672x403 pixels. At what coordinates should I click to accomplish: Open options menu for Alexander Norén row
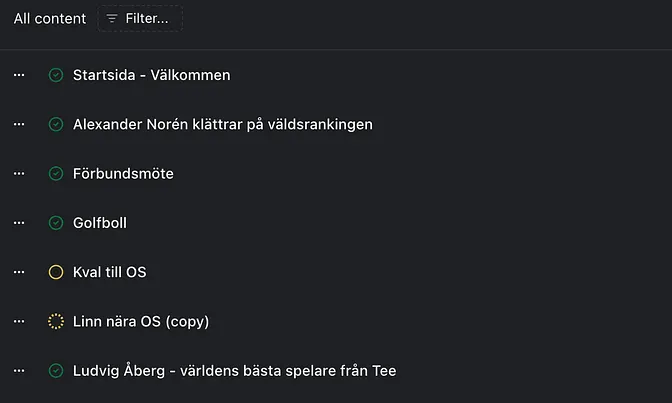coord(18,124)
